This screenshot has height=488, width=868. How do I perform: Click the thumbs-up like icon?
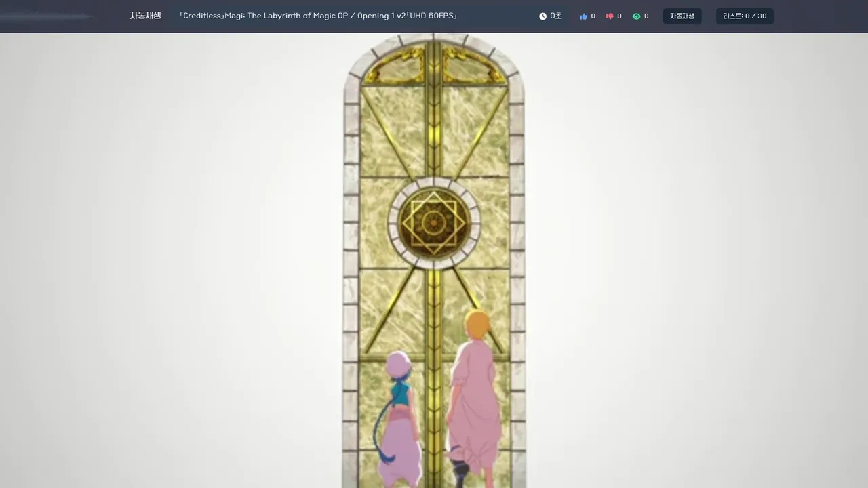pyautogui.click(x=583, y=16)
